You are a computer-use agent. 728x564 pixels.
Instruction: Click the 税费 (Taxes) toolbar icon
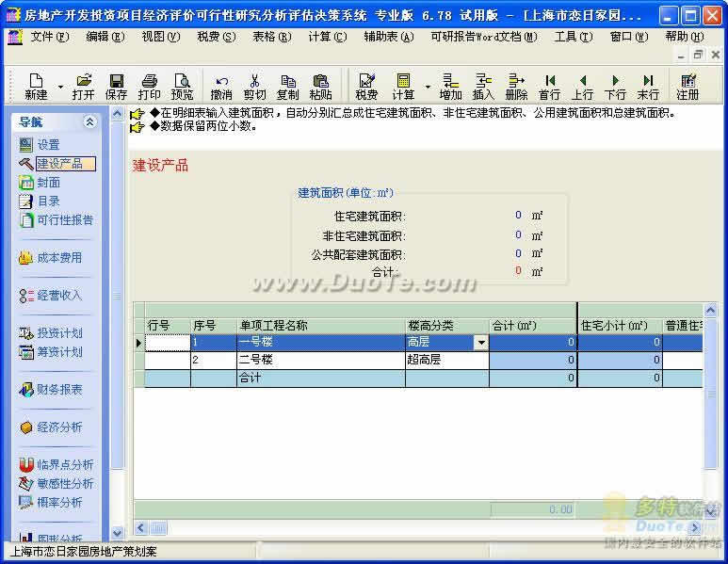366,87
